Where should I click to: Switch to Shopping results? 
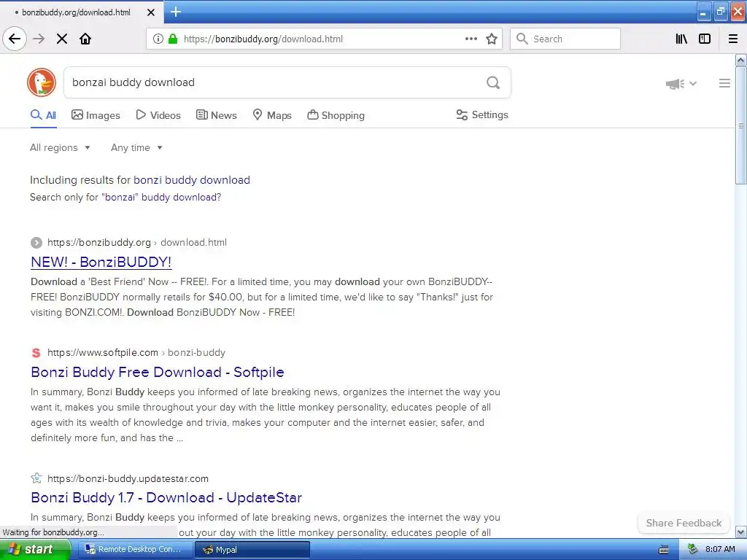[x=336, y=115]
